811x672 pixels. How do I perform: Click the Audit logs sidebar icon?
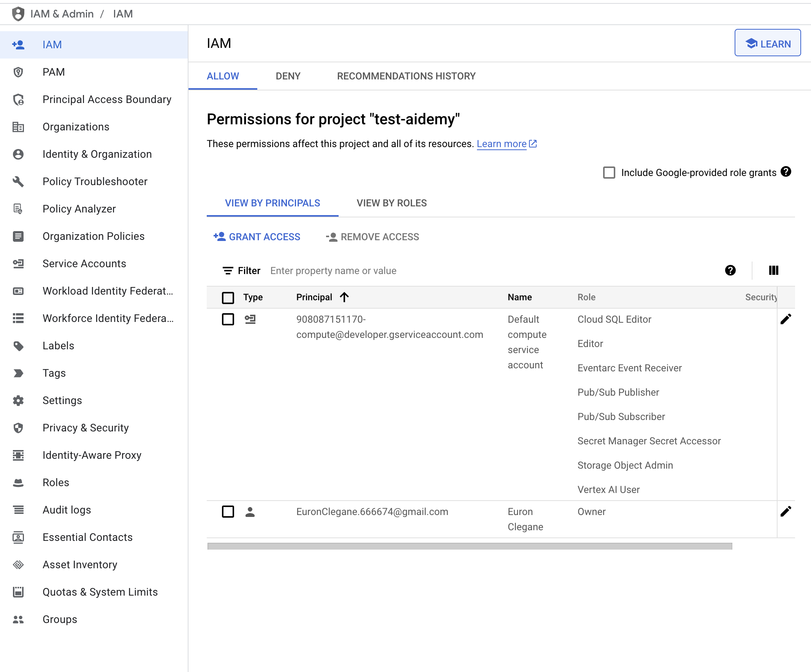19,510
